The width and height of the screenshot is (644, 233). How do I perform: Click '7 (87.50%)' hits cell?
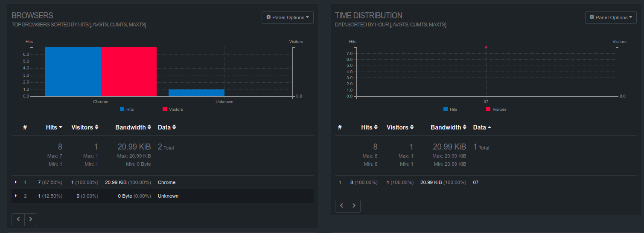[x=50, y=182]
